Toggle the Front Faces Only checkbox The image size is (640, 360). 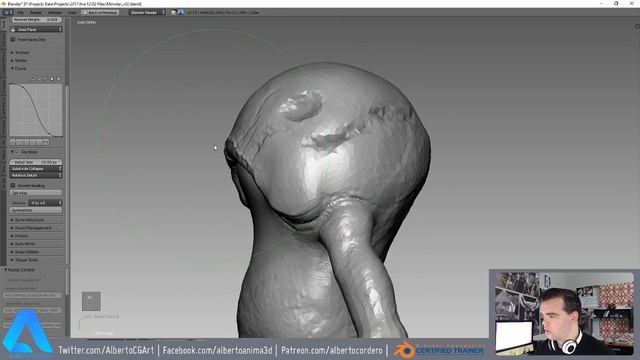[x=13, y=40]
